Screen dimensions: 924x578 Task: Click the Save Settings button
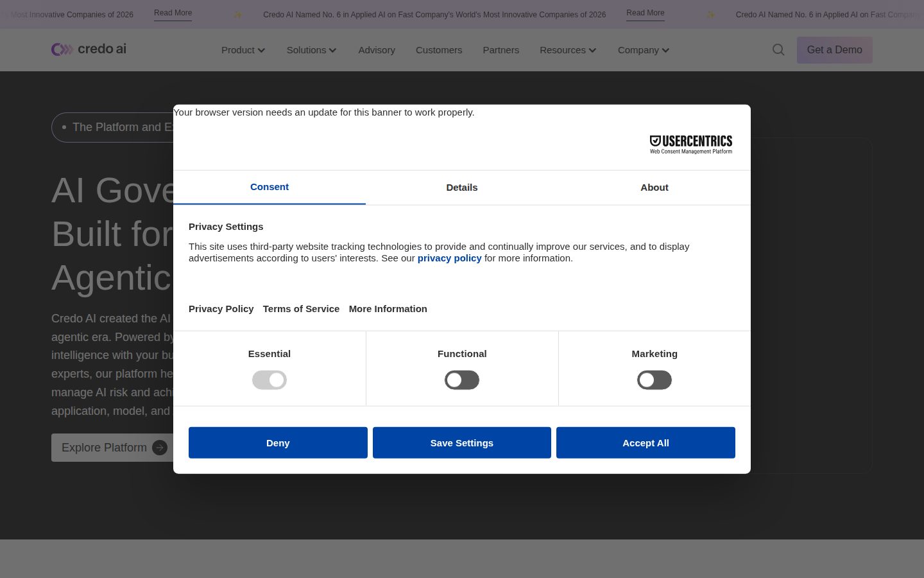click(462, 442)
